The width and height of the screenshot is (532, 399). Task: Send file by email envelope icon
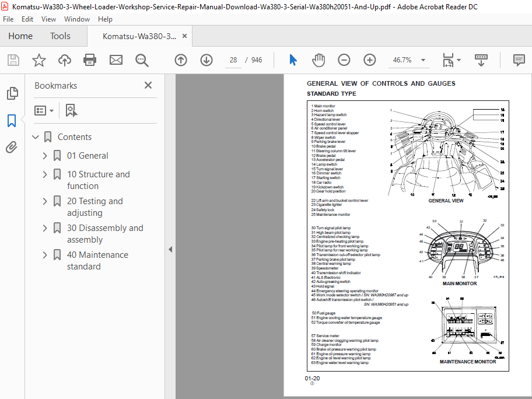[x=116, y=60]
